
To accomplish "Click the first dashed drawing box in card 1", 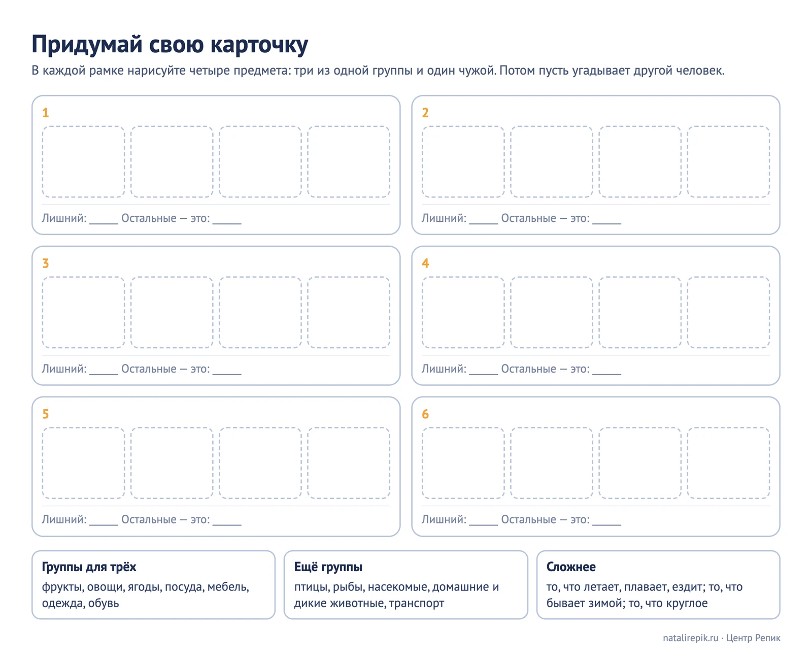I will point(83,162).
